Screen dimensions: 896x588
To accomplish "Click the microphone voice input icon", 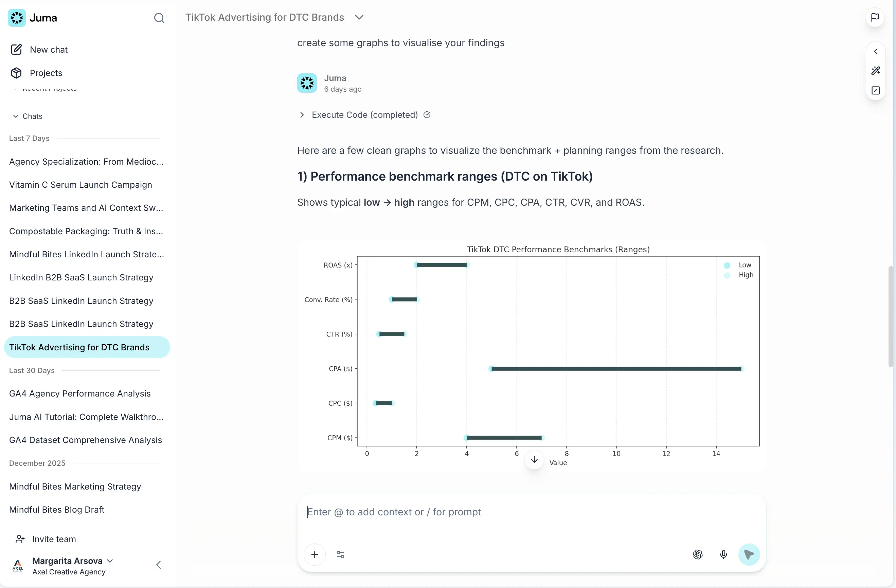I will point(723,554).
